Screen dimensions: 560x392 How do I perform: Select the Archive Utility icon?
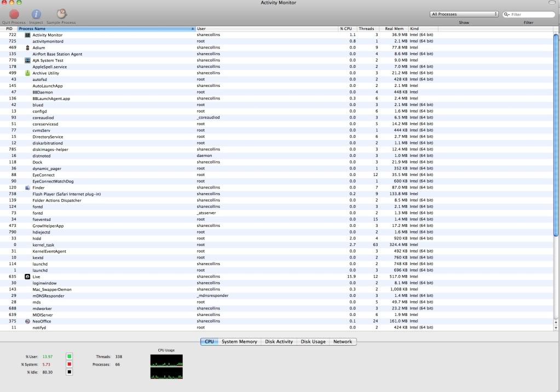27,73
